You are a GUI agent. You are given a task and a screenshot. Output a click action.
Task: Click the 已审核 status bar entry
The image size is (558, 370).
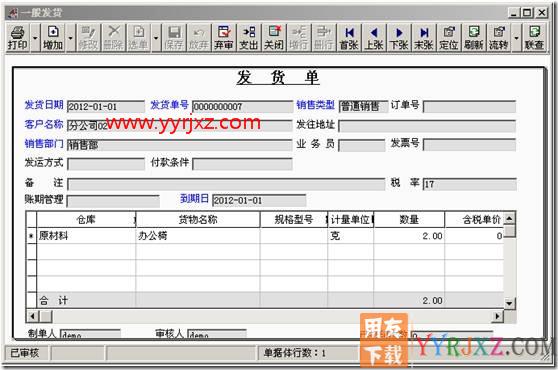pyautogui.click(x=27, y=353)
